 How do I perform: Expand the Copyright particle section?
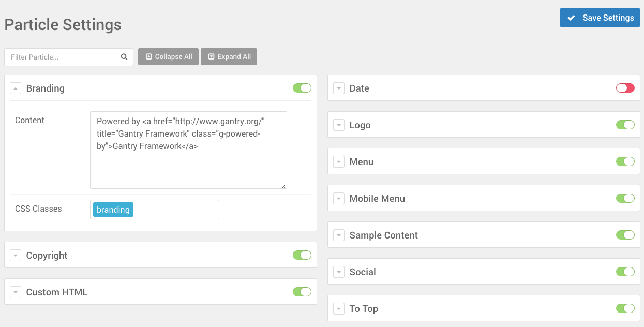(x=16, y=256)
